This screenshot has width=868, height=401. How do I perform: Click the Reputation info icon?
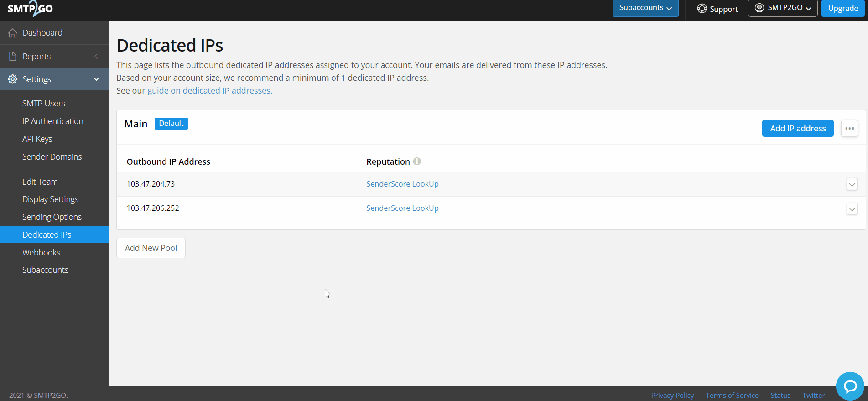tap(417, 161)
